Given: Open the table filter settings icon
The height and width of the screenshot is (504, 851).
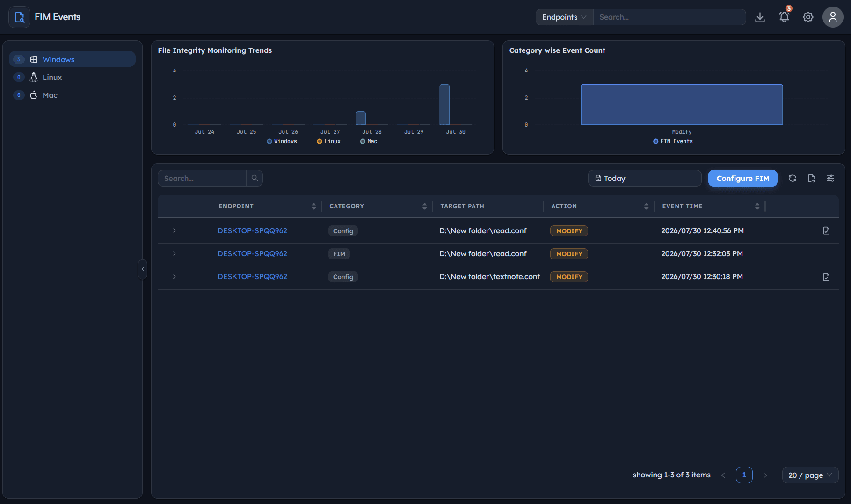Looking at the screenshot, I should [830, 178].
